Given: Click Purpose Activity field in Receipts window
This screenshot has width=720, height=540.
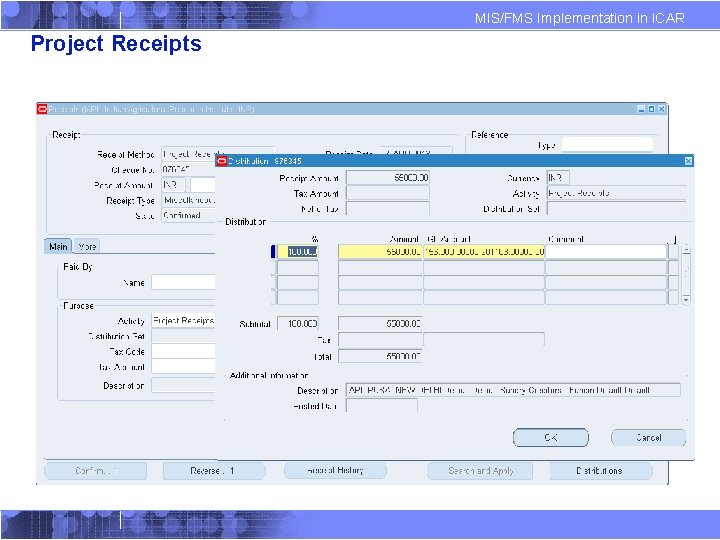Looking at the screenshot, I should click(183, 320).
